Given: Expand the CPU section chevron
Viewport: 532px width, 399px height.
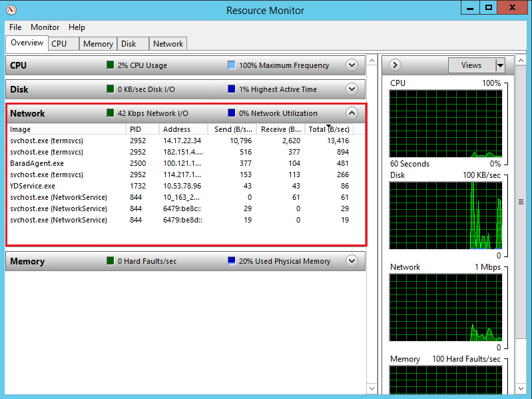Looking at the screenshot, I should pos(352,65).
